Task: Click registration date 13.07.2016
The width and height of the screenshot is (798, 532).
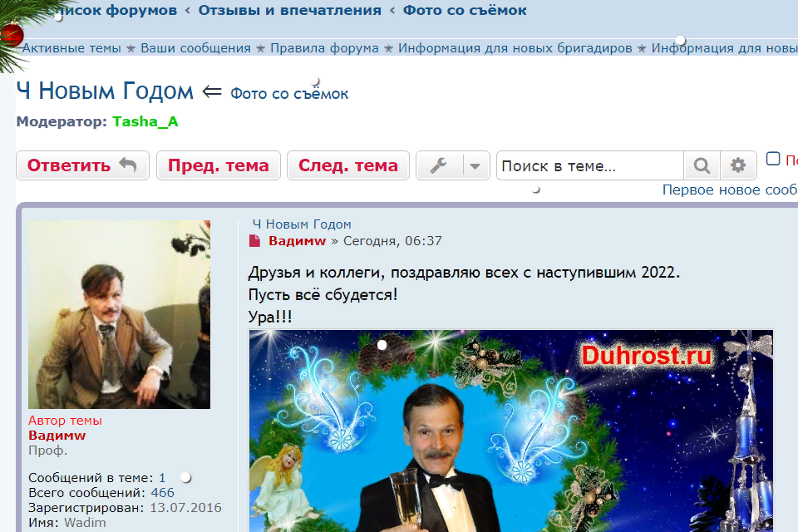Action: (185, 508)
